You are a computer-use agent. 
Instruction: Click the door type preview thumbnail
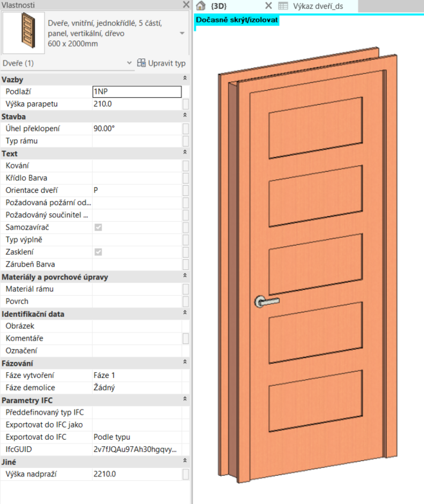[x=23, y=33]
